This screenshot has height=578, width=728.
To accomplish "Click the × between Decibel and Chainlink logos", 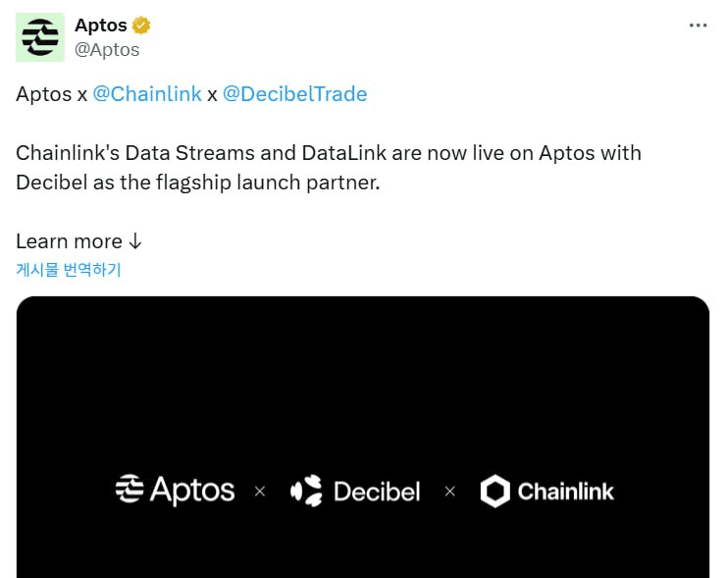I will tap(450, 491).
